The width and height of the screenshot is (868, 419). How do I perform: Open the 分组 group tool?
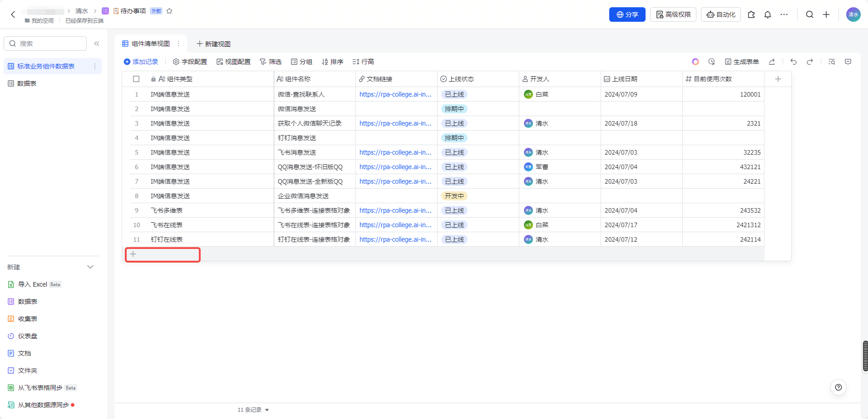(x=301, y=62)
